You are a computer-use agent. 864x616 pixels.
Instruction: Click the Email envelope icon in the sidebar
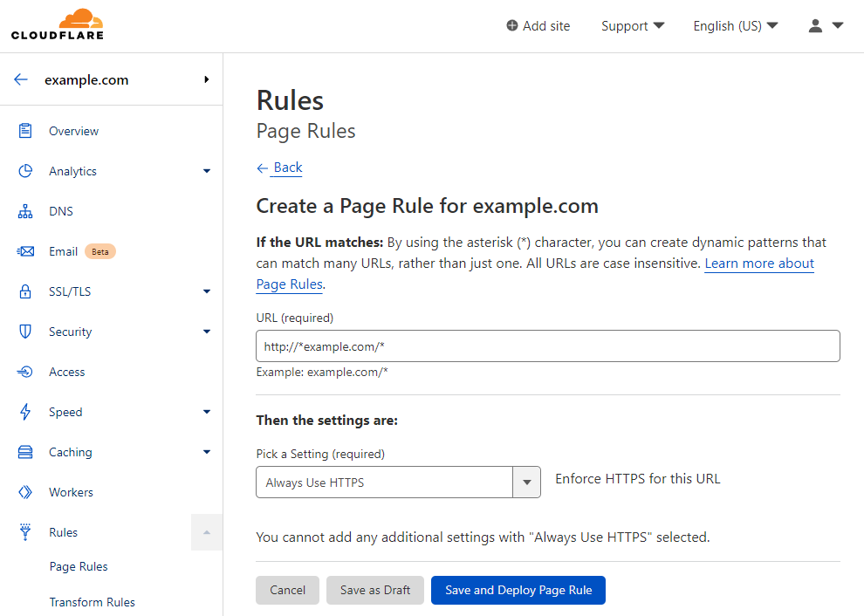click(24, 251)
